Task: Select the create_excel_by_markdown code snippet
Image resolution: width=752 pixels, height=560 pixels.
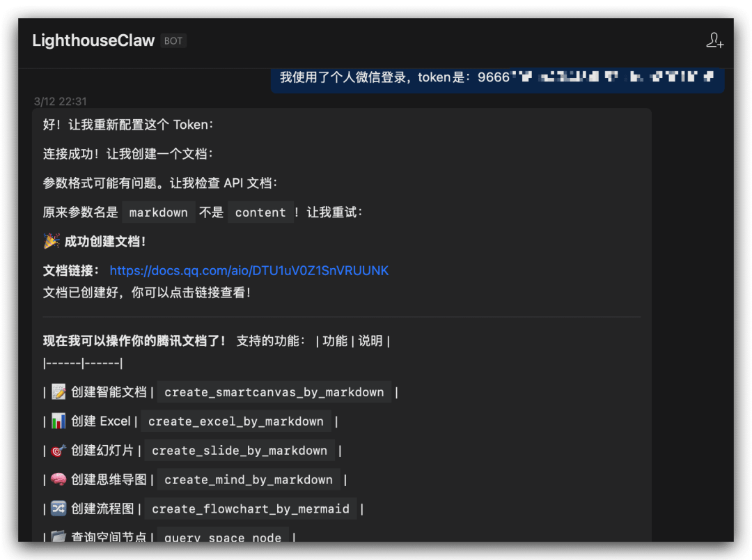Action: click(x=235, y=421)
